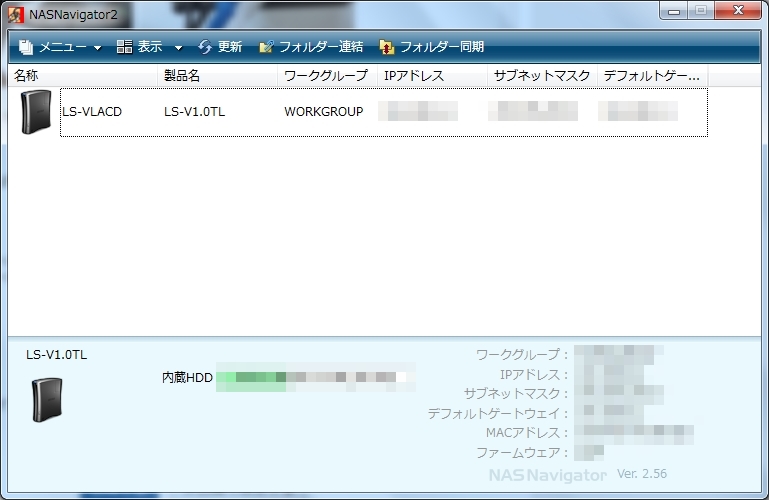Image resolution: width=769 pixels, height=500 pixels.
Task: Click the blurred IP address cell of LS-VLACD
Action: pos(418,111)
